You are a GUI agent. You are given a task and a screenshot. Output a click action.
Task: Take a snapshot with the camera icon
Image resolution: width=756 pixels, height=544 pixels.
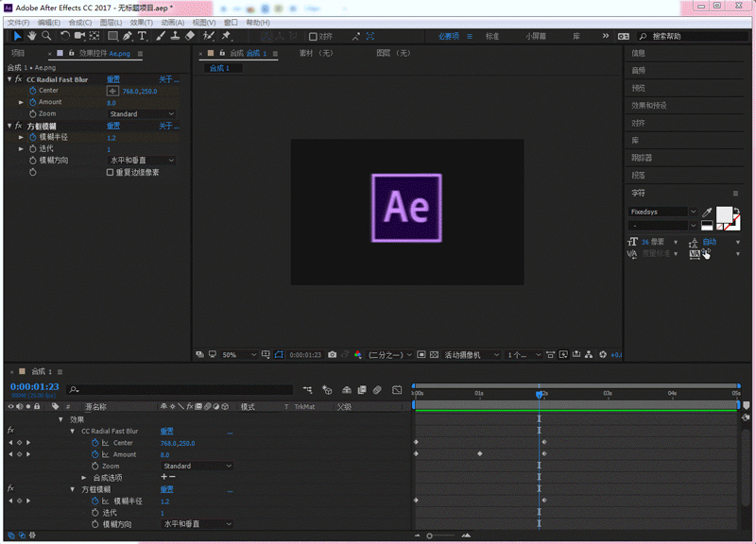click(x=332, y=355)
